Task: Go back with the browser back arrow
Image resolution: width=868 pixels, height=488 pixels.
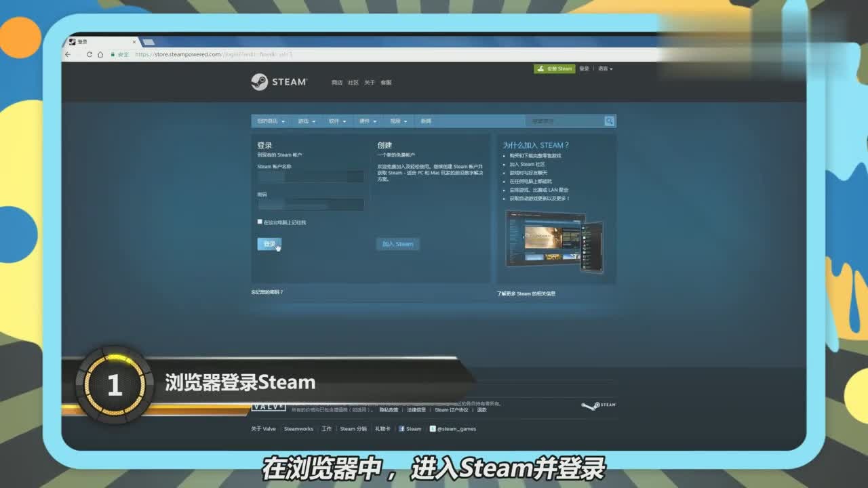Action: pos(68,54)
